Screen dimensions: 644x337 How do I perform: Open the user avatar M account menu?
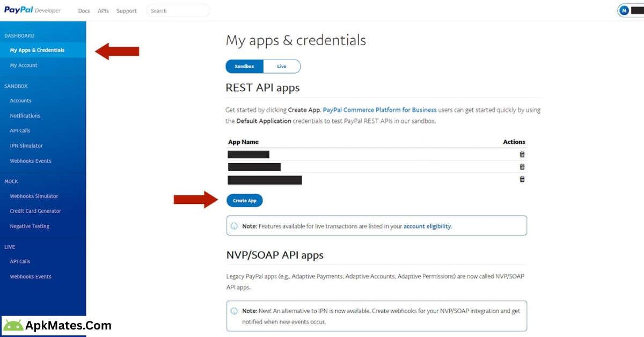coord(624,10)
